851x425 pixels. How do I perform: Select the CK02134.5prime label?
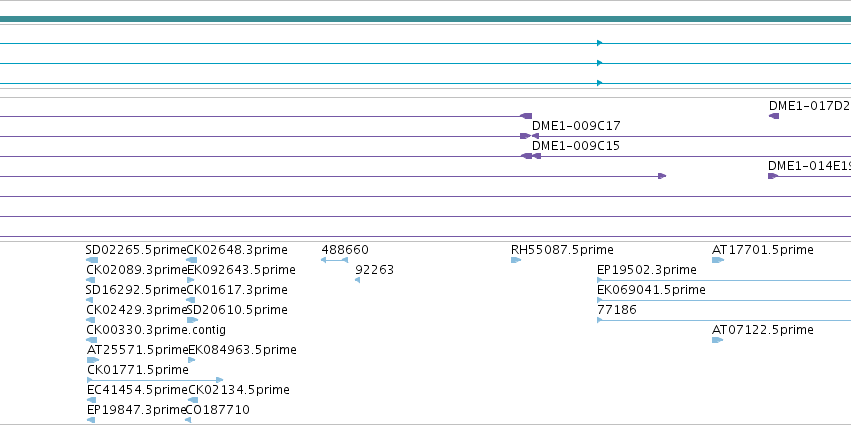click(239, 390)
